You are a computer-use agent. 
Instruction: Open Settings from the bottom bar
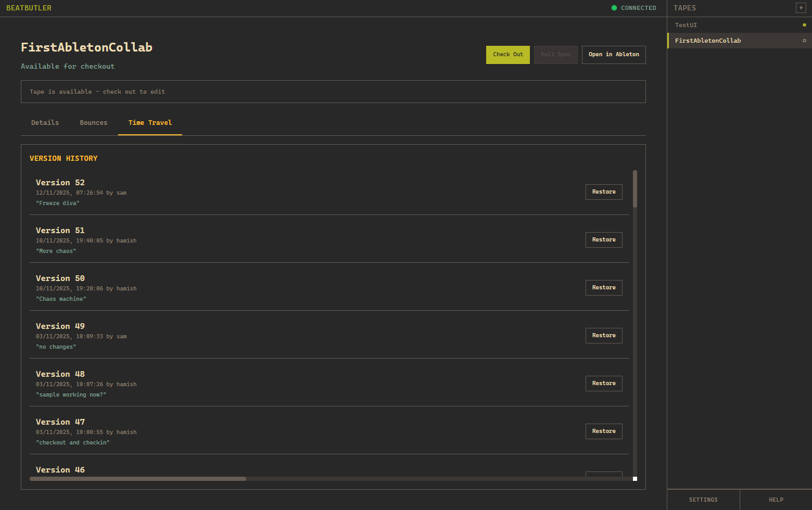703,500
